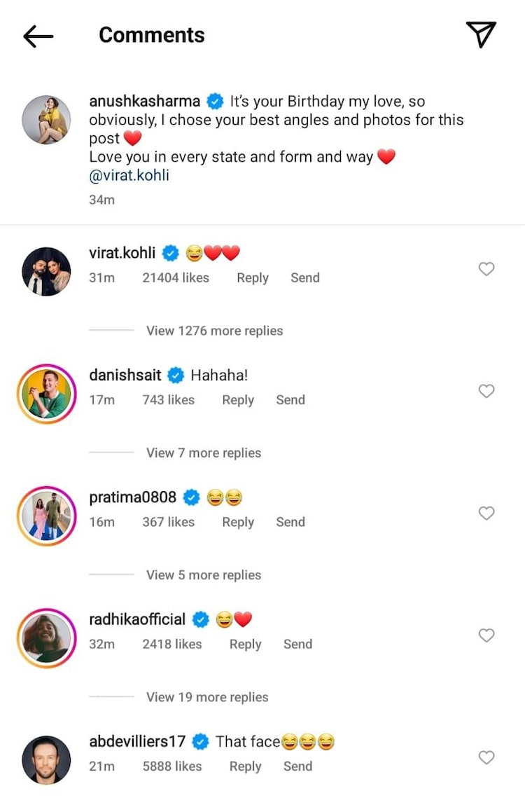
Task: Expand View 7 more replies
Action: coord(203,453)
